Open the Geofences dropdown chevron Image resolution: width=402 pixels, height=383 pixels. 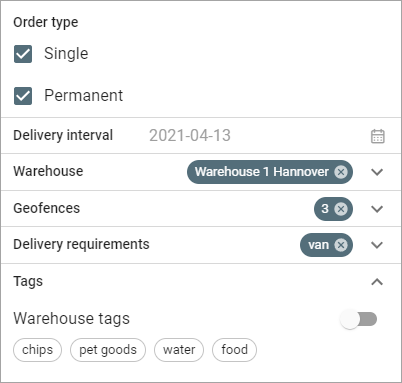[x=377, y=209]
